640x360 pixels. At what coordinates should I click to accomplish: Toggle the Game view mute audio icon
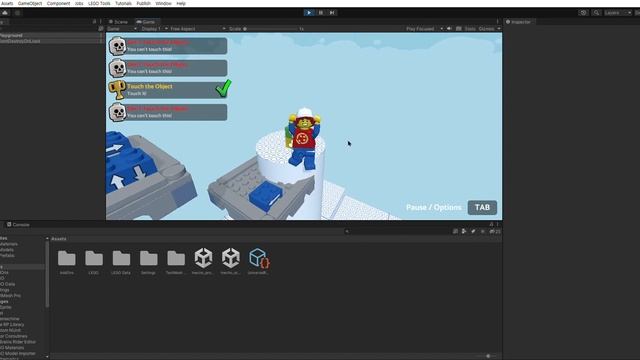449,29
